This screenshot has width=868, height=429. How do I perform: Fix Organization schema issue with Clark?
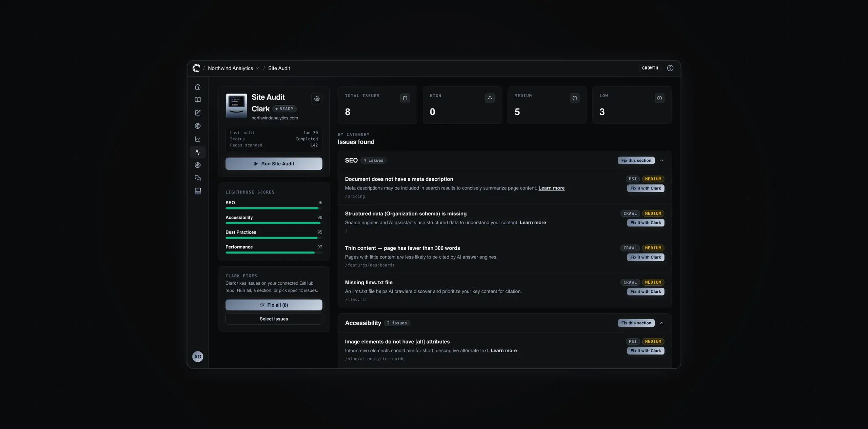[x=646, y=223]
